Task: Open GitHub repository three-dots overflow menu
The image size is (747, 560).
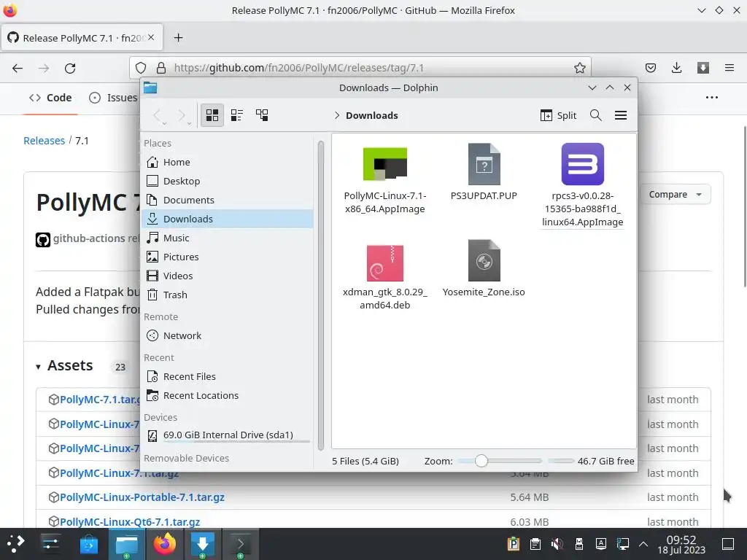Action: point(712,98)
